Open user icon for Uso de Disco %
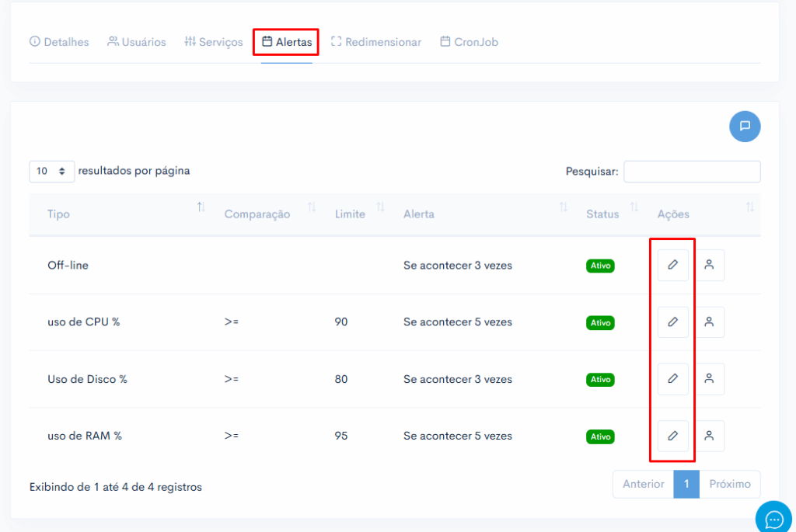 pyautogui.click(x=709, y=379)
